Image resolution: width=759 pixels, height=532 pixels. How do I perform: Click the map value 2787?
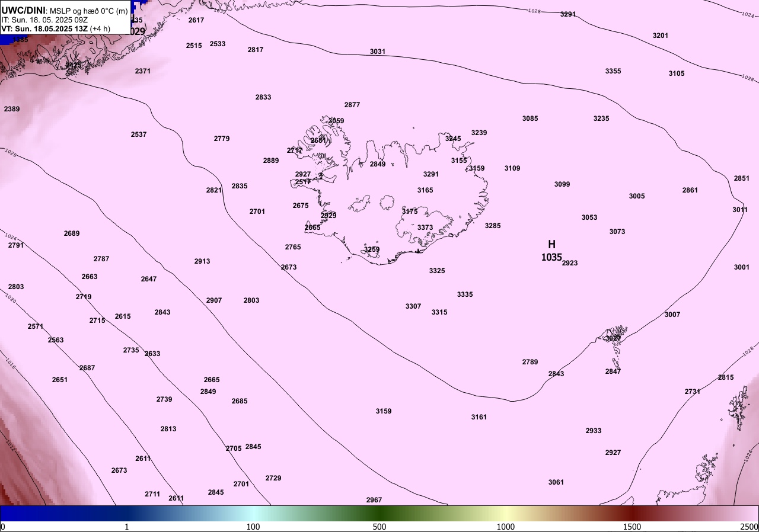pos(101,259)
